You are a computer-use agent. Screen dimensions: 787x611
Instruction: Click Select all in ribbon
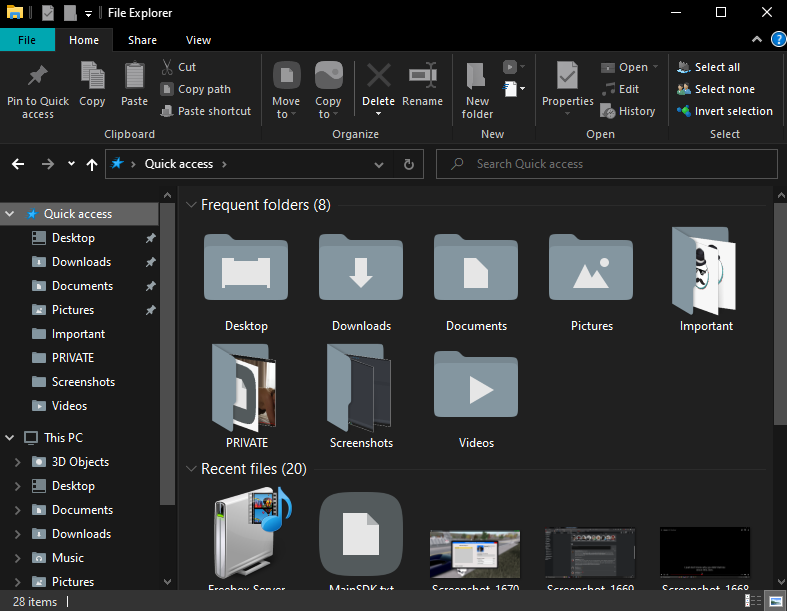(x=708, y=67)
